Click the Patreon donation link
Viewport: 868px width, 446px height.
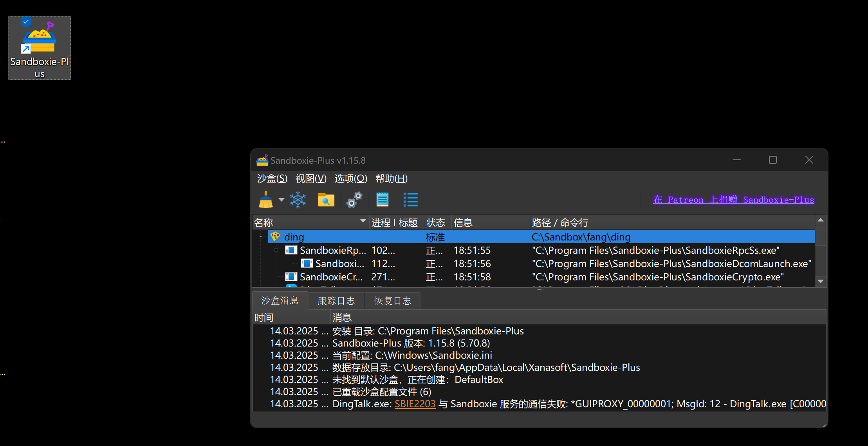coord(733,200)
